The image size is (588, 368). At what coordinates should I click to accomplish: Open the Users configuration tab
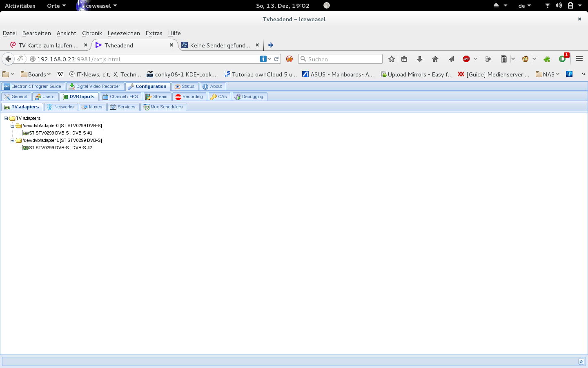pyautogui.click(x=45, y=96)
